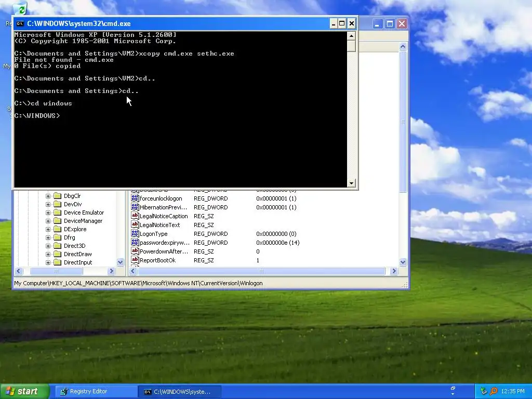This screenshot has width=532, height=399.
Task: Click the LegalNoticeCaption string value icon
Action: click(x=135, y=216)
